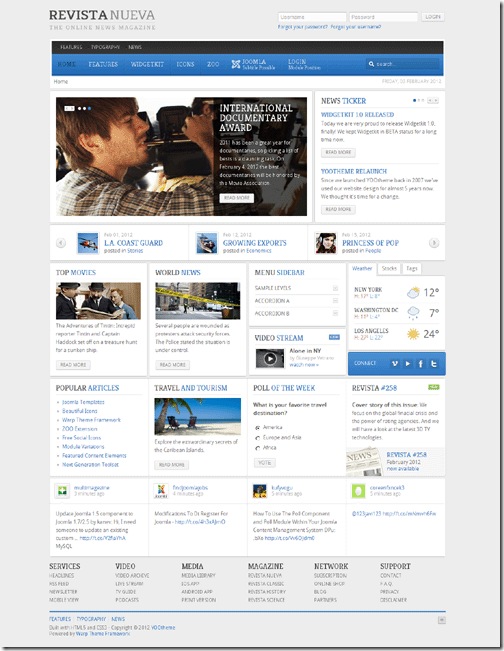The width and height of the screenshot is (504, 651).
Task: Click the multimagazine tweet avatar
Action: click(x=62, y=491)
